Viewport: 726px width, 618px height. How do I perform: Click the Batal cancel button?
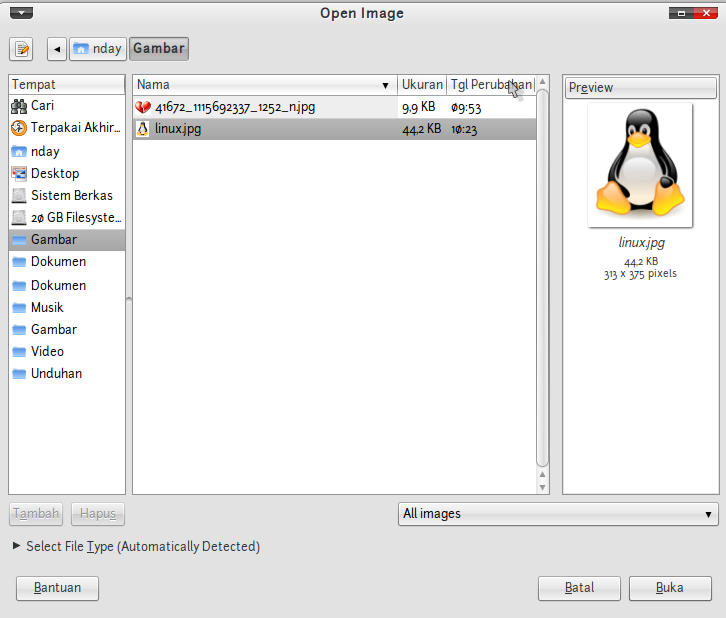[579, 588]
